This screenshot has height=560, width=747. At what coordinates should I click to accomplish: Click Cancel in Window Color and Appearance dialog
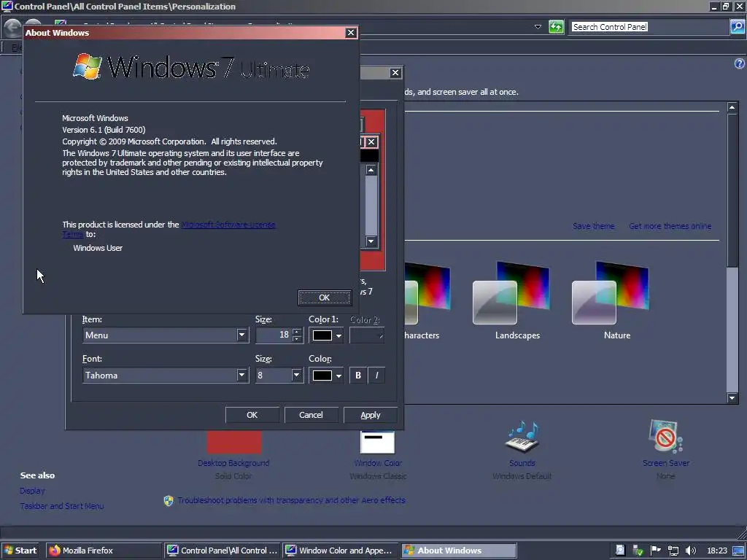[x=311, y=415]
